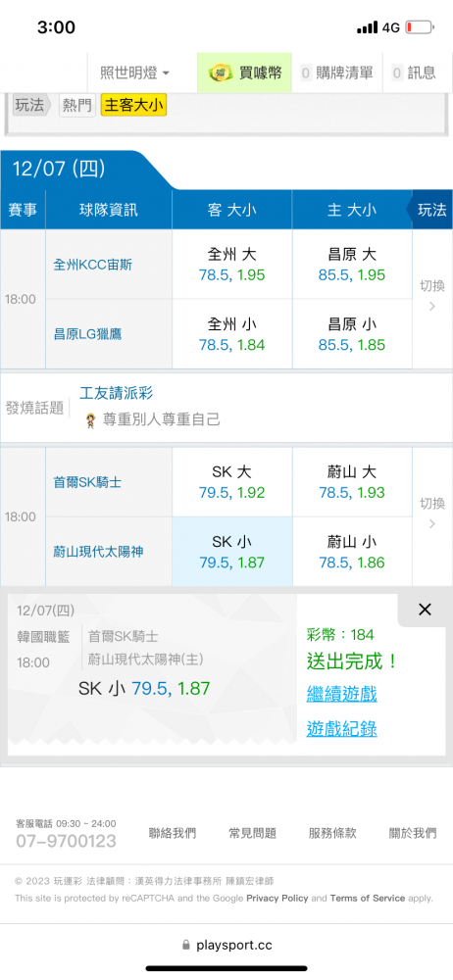453x980 pixels.
Task: Click 繼續遊戲 to continue playing
Action: pos(341,694)
